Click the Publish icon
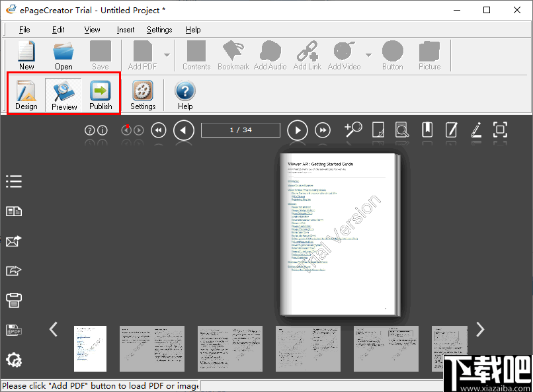Screen dimensions: 533x392 pos(101,95)
